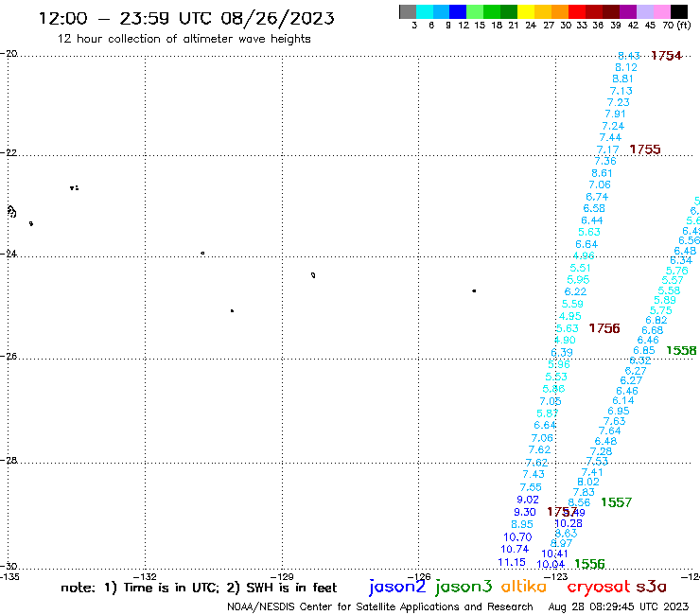This screenshot has width=700, height=615.
Task: Click the title '12:00 – 23:59 UTC 08/26/2023'
Action: [186, 18]
